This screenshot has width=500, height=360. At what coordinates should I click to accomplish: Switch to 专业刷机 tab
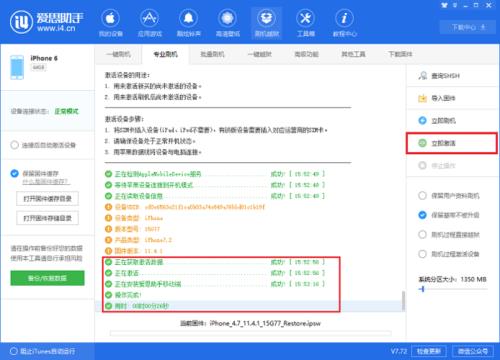165,54
